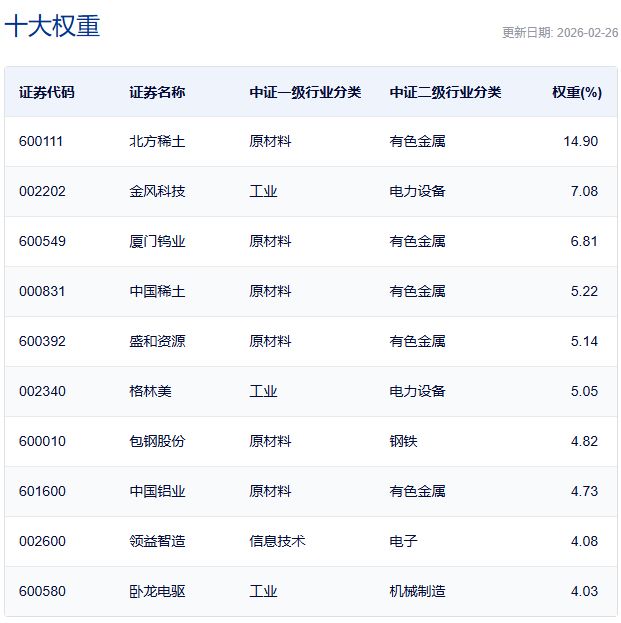Click 原材料 in the 中国稀土 row
The height and width of the screenshot is (623, 621).
[x=270, y=291]
